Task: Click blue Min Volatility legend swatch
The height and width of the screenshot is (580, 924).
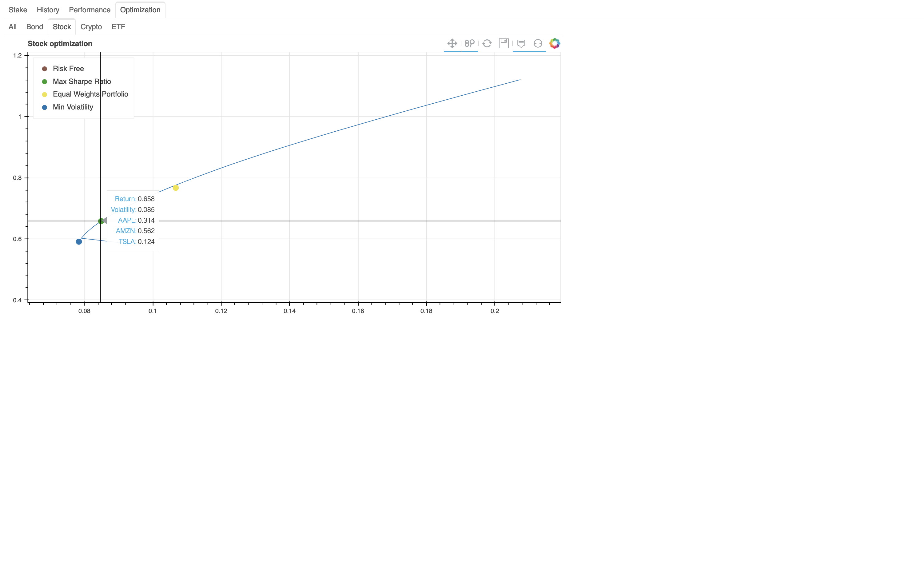Action: pyautogui.click(x=45, y=107)
